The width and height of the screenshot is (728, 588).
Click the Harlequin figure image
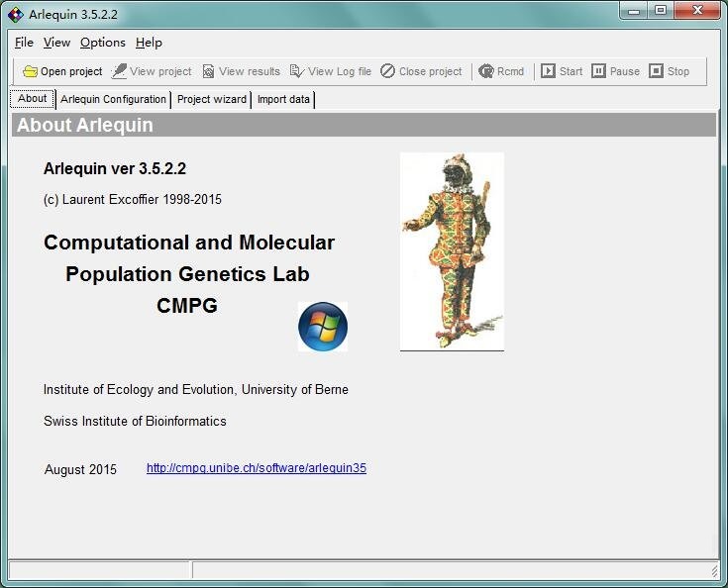point(452,251)
